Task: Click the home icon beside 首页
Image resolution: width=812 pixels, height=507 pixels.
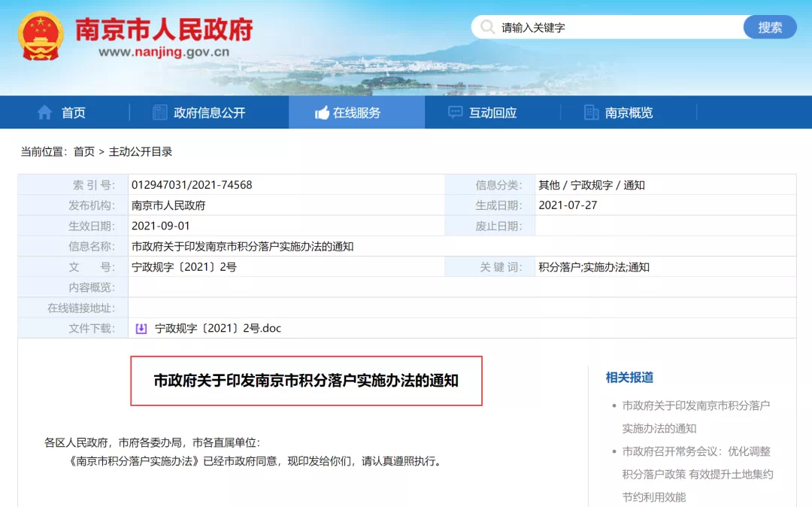Action: [45, 113]
